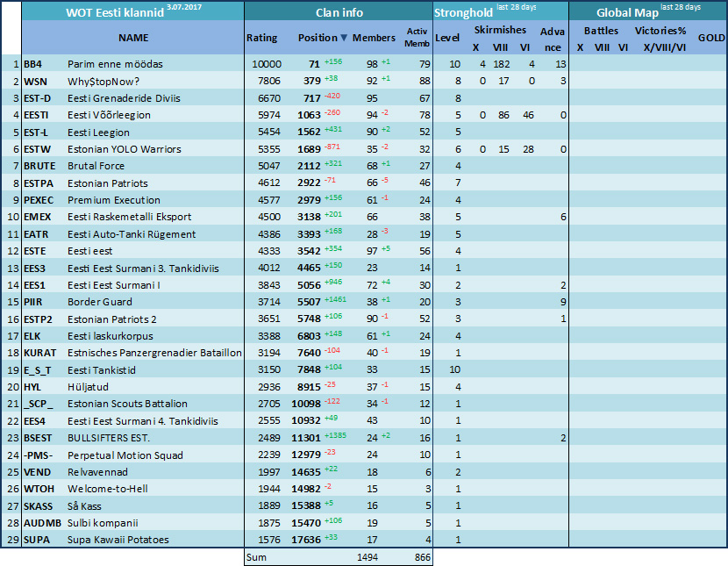
Task: Select the BRUTE clan tag
Action: [x=39, y=166]
